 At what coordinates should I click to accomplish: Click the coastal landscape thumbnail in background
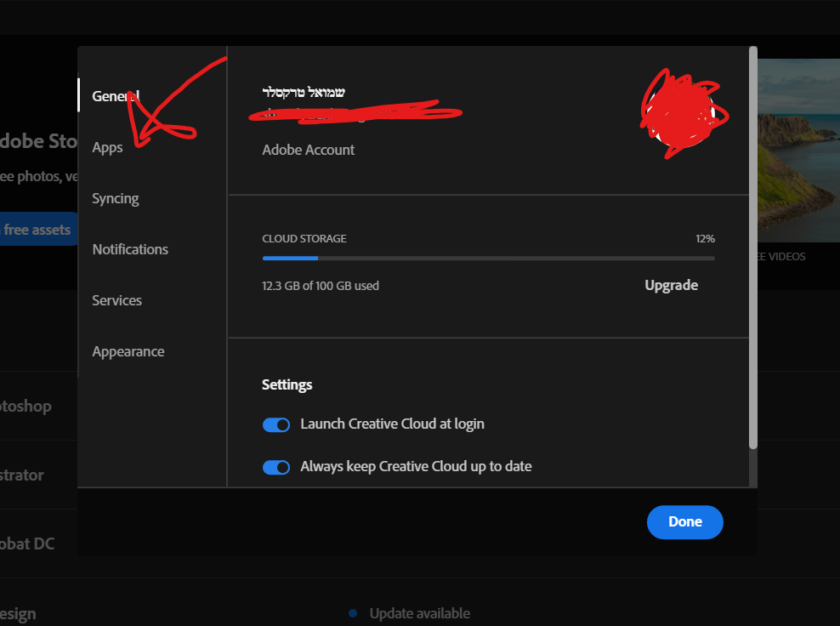tap(798, 150)
